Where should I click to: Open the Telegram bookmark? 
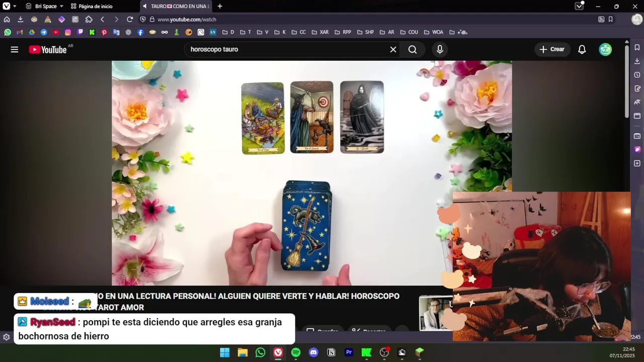click(x=44, y=32)
